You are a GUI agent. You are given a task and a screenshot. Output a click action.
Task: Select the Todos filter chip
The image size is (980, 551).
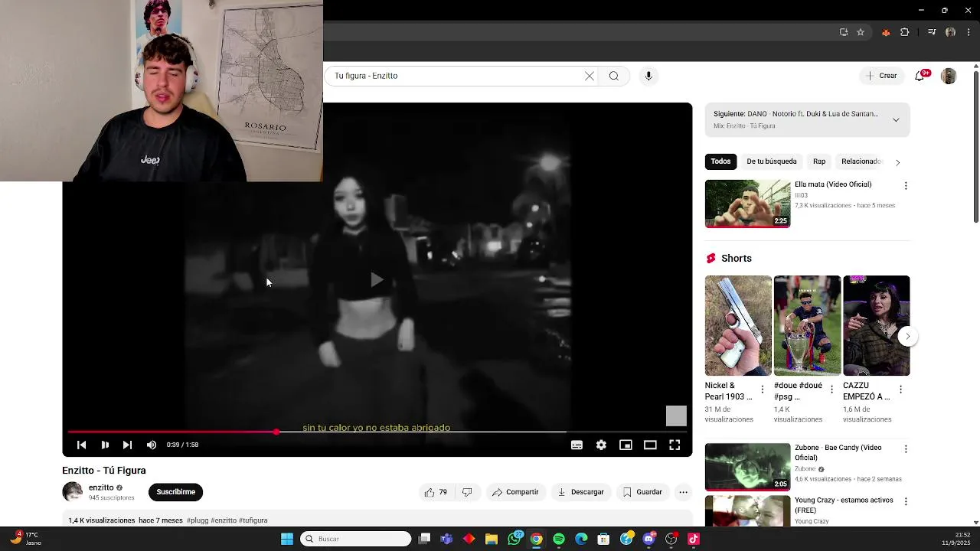click(x=720, y=161)
